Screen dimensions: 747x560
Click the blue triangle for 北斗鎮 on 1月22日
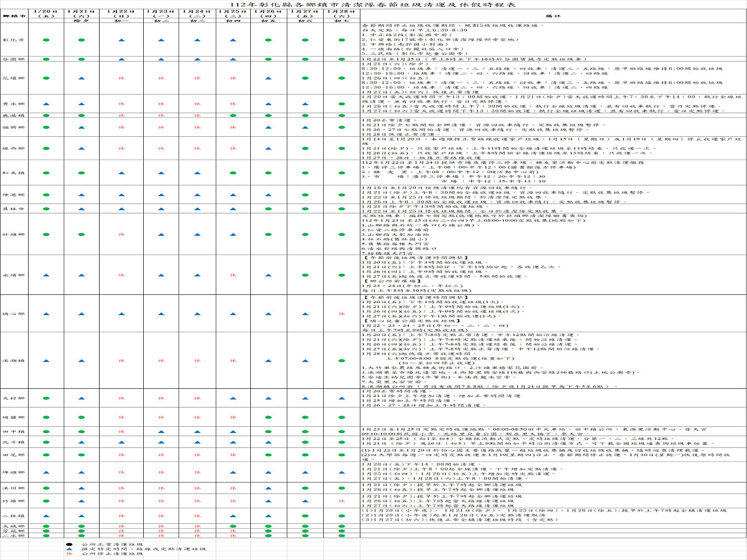tap(121, 442)
